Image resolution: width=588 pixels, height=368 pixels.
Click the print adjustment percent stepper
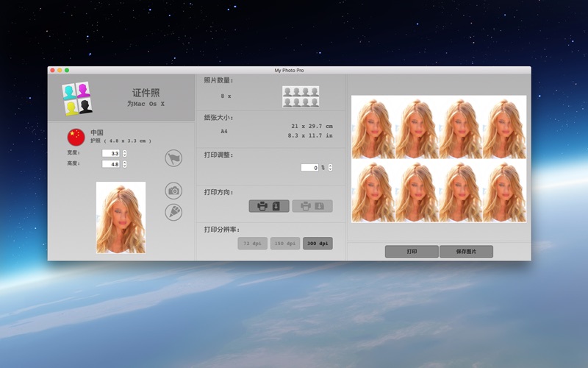click(x=330, y=168)
